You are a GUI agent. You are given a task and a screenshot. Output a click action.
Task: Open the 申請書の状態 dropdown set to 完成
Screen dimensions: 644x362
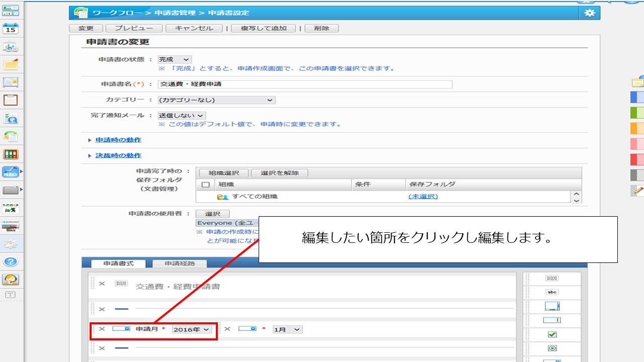point(175,59)
